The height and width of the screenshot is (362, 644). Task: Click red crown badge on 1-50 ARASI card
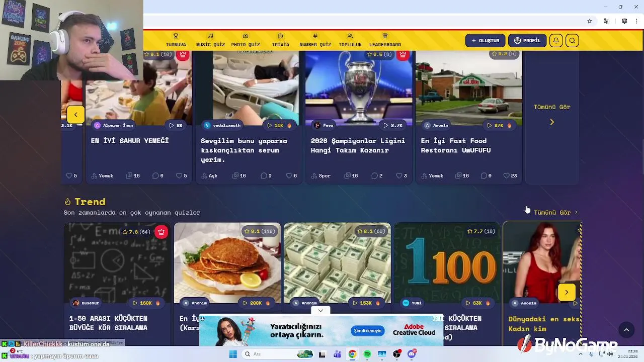[x=161, y=232]
